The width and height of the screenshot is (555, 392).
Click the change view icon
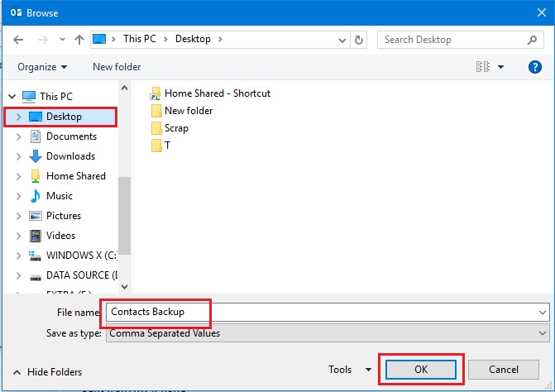(484, 67)
